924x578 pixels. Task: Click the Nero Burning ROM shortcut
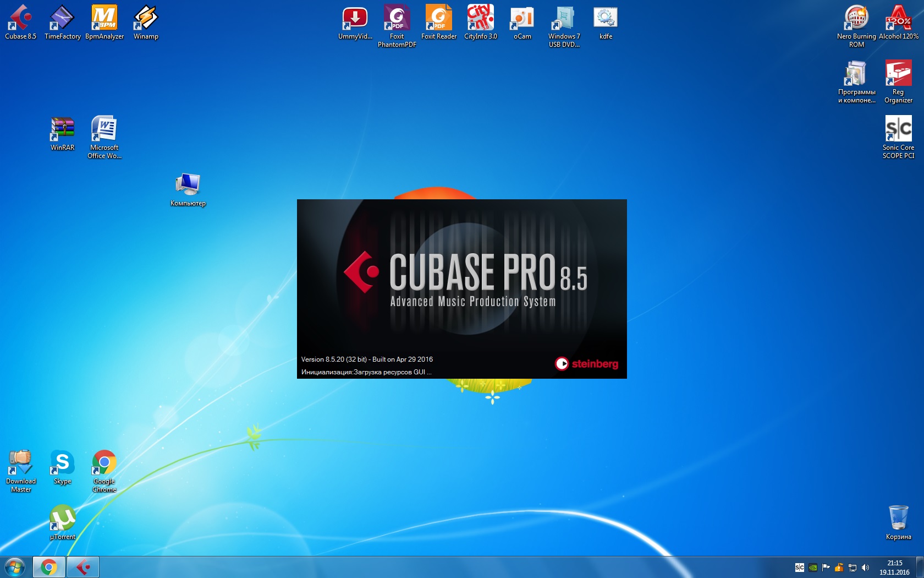pyautogui.click(x=856, y=26)
